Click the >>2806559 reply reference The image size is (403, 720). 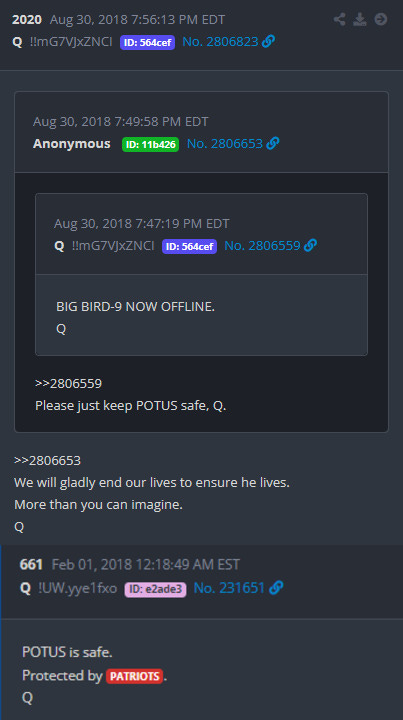point(68,383)
